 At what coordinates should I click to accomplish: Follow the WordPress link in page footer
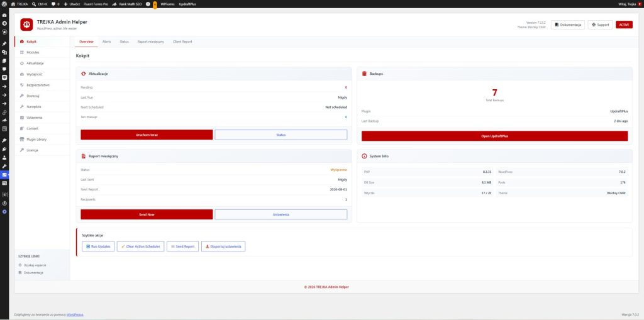tap(75, 315)
